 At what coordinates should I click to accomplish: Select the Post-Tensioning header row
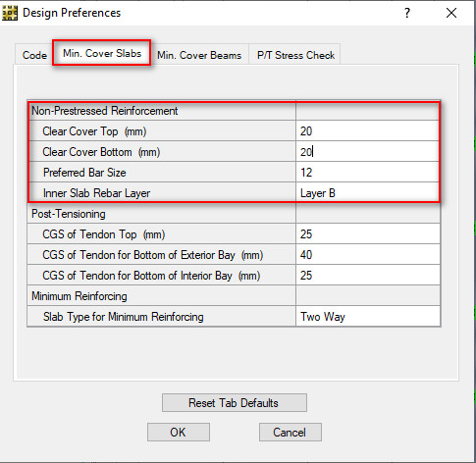tap(234, 214)
